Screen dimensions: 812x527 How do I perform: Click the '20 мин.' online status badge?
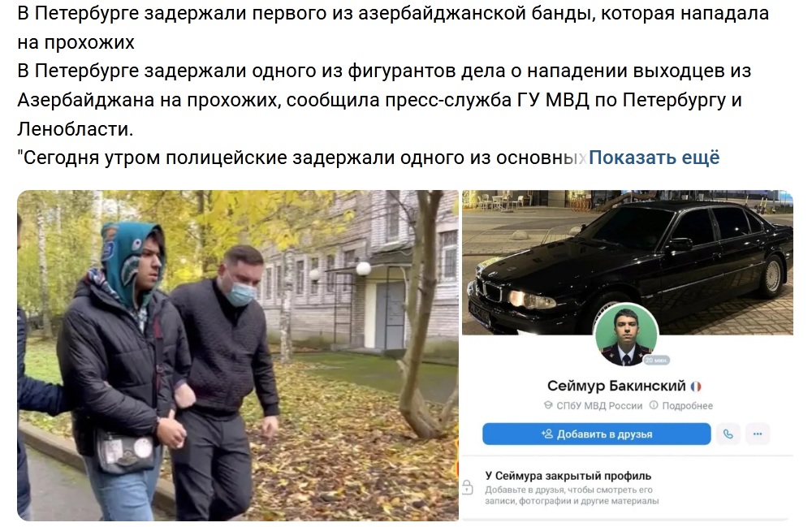657,360
